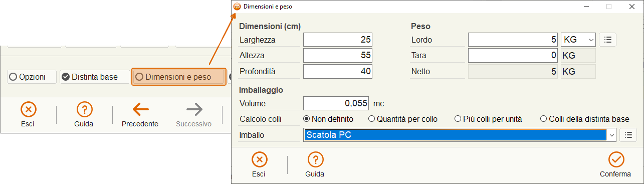Image resolution: width=644 pixels, height=184 pixels.
Task: Click the Larghezza input field
Action: 338,40
